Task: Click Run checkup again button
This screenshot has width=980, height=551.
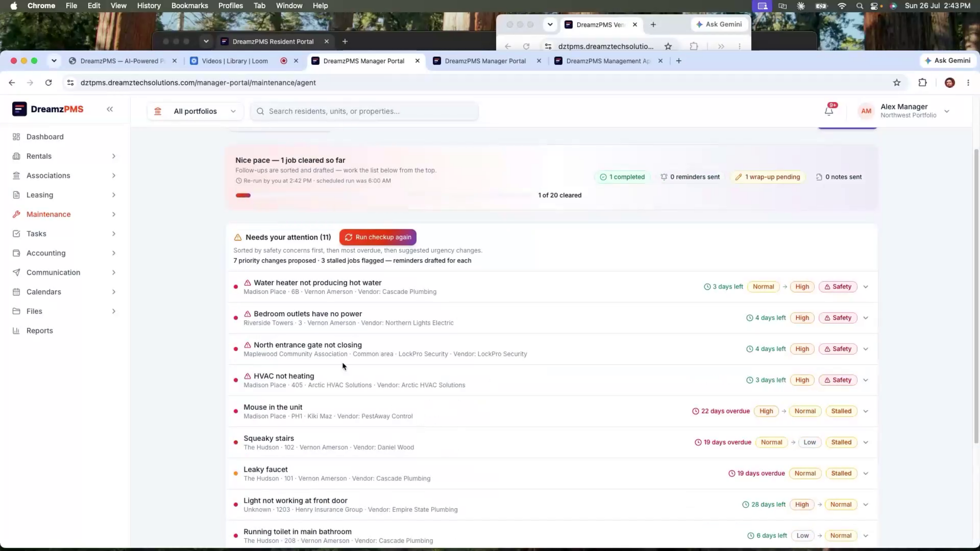Action: [378, 237]
